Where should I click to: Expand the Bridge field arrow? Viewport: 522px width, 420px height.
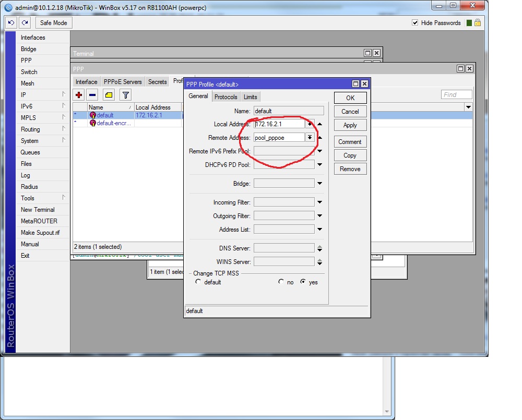[319, 183]
